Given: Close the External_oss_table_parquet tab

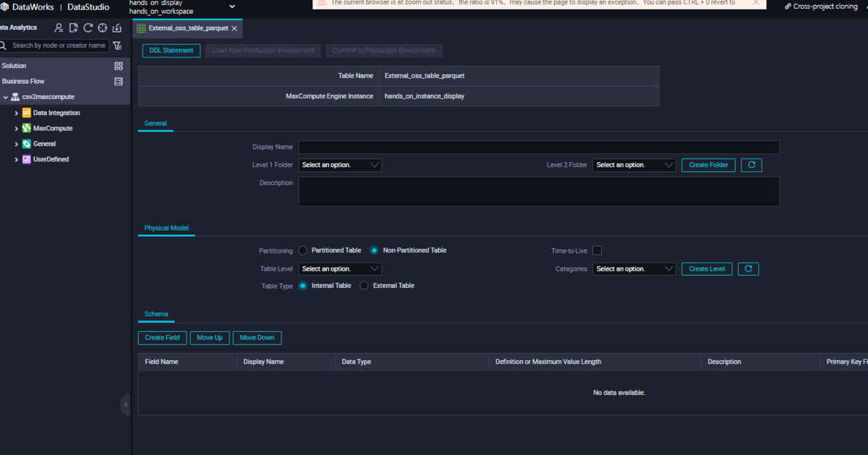Looking at the screenshot, I should [x=234, y=29].
